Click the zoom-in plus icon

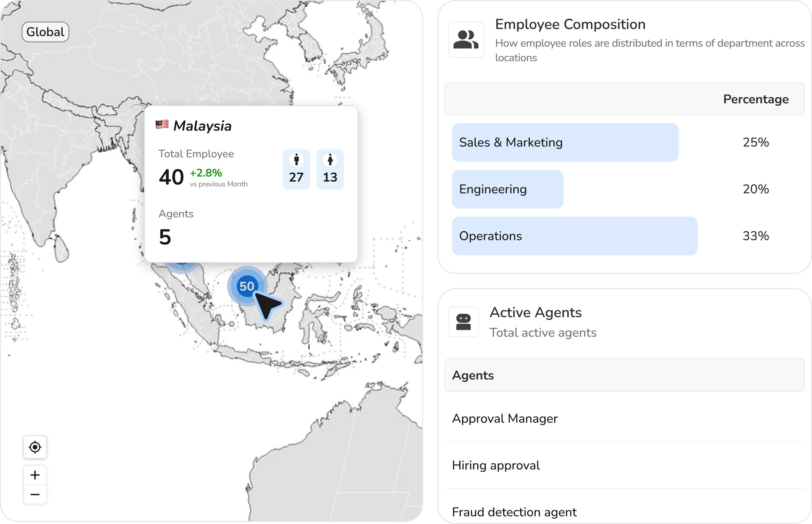click(x=35, y=475)
